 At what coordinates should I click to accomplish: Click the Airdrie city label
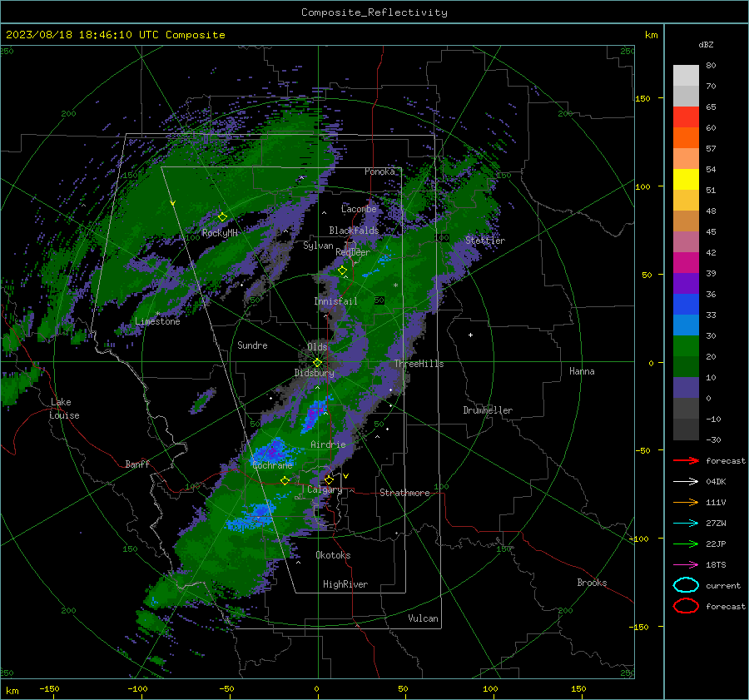click(x=328, y=444)
